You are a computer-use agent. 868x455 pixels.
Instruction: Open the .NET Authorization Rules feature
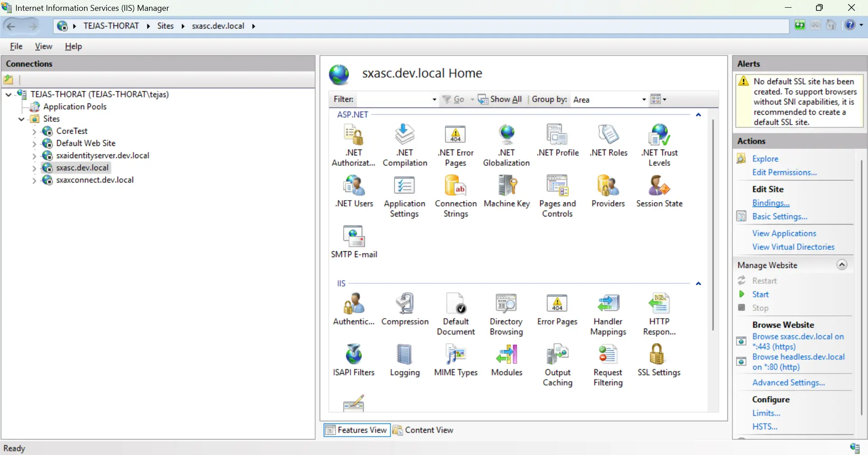tap(354, 145)
